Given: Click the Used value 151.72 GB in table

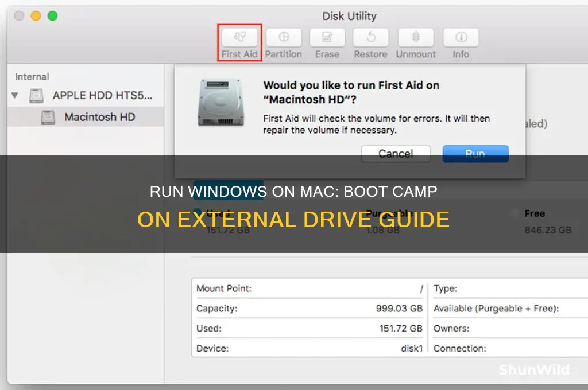Looking at the screenshot, I should tap(400, 329).
